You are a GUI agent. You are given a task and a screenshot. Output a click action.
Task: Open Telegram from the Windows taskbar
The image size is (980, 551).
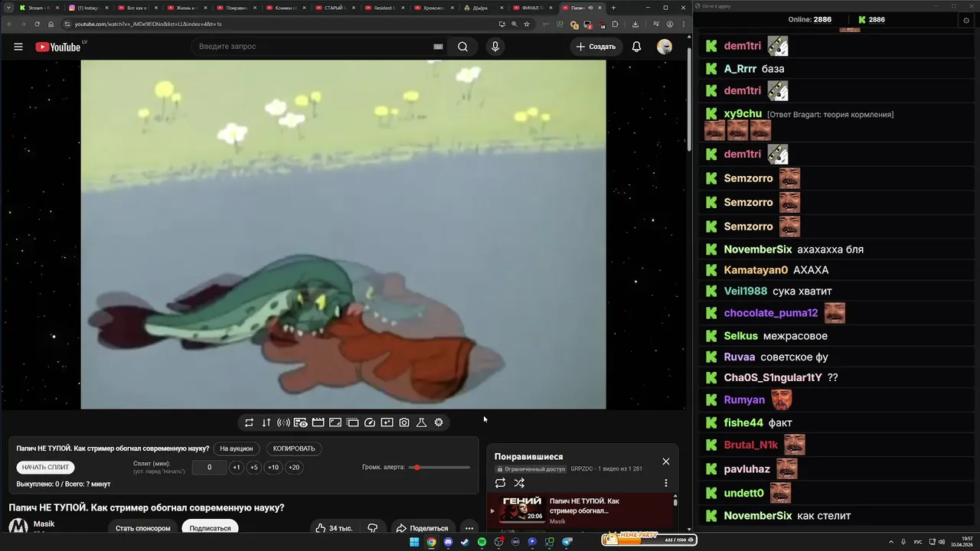[x=567, y=542]
